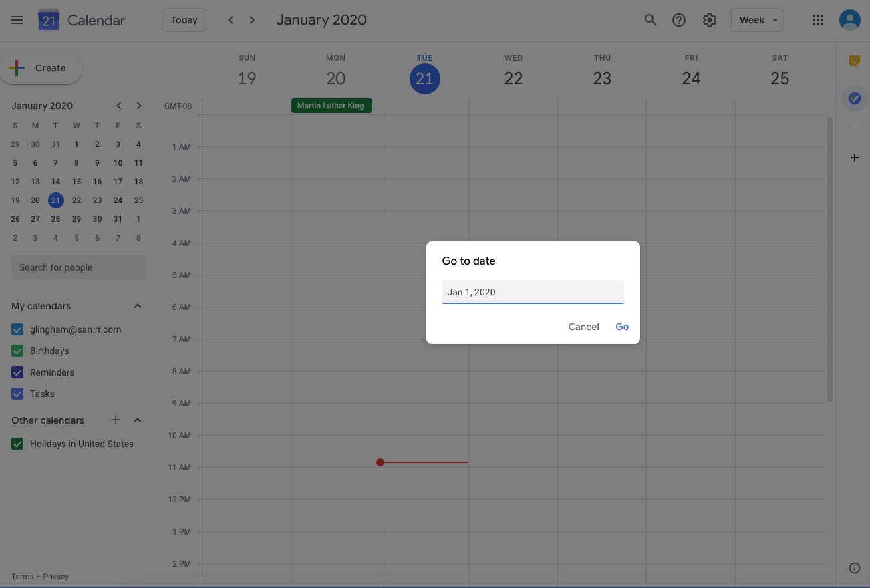Image resolution: width=870 pixels, height=588 pixels.
Task: Select Wednesday 22 column header
Action: [513, 71]
